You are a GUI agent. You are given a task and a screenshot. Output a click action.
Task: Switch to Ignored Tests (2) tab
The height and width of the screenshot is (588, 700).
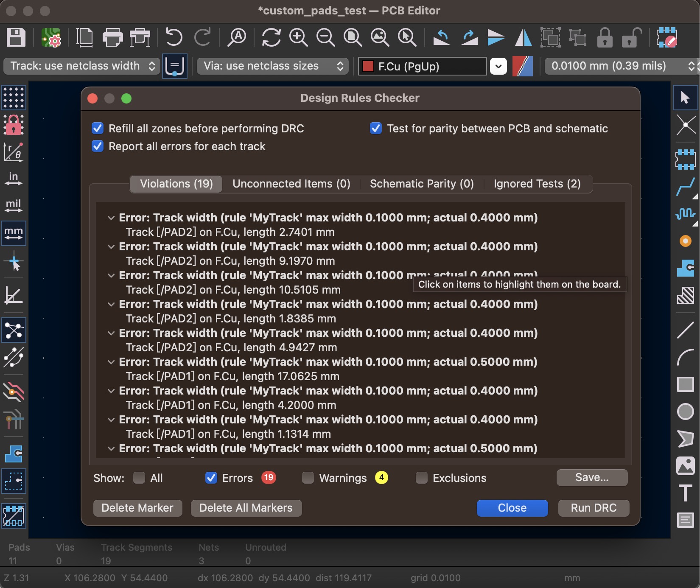pos(537,184)
